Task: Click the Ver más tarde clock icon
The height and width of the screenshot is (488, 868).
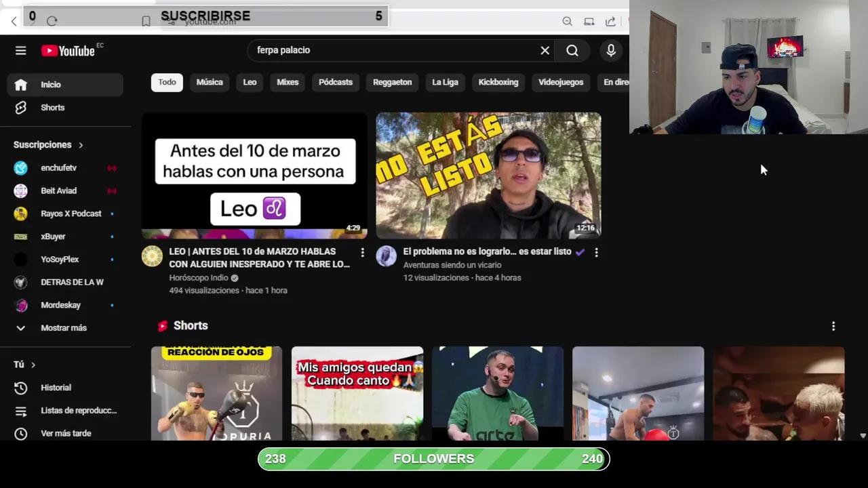Action: point(21,434)
